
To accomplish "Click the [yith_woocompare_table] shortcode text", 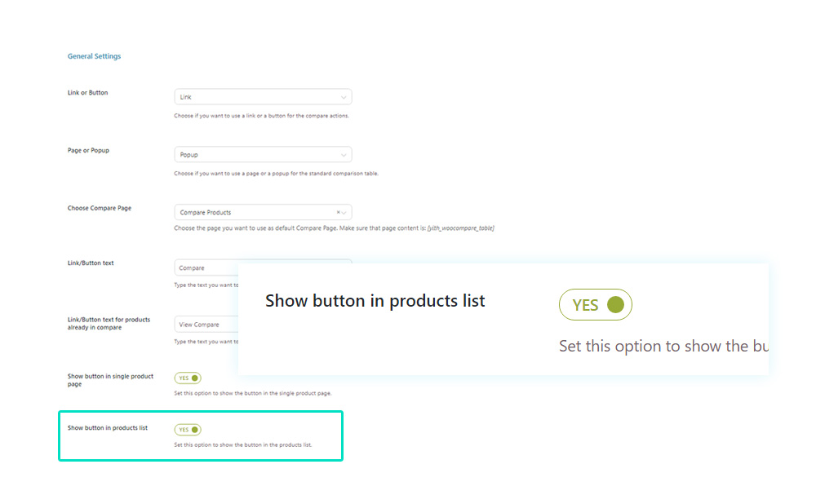I will (x=461, y=228).
